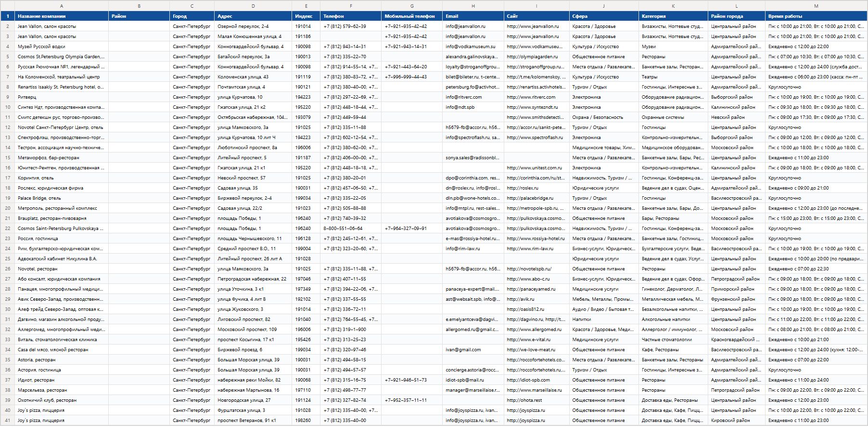Select the 'Идиот, ресторан' cell
This screenshot has width=868, height=434.
tap(62, 380)
